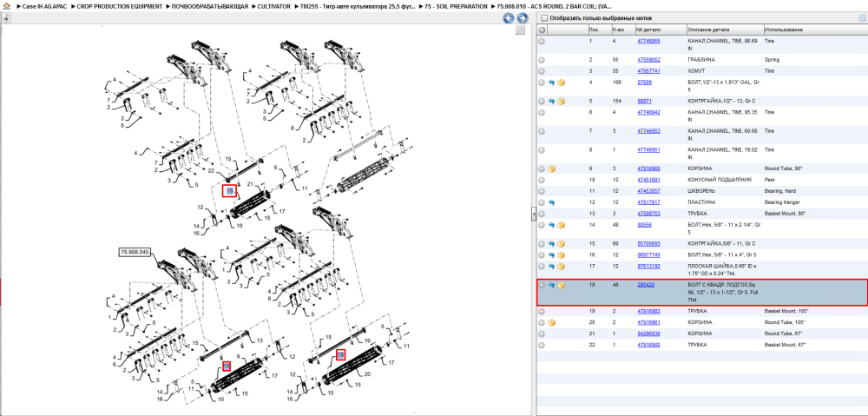Open part number link 47746942

648,112
